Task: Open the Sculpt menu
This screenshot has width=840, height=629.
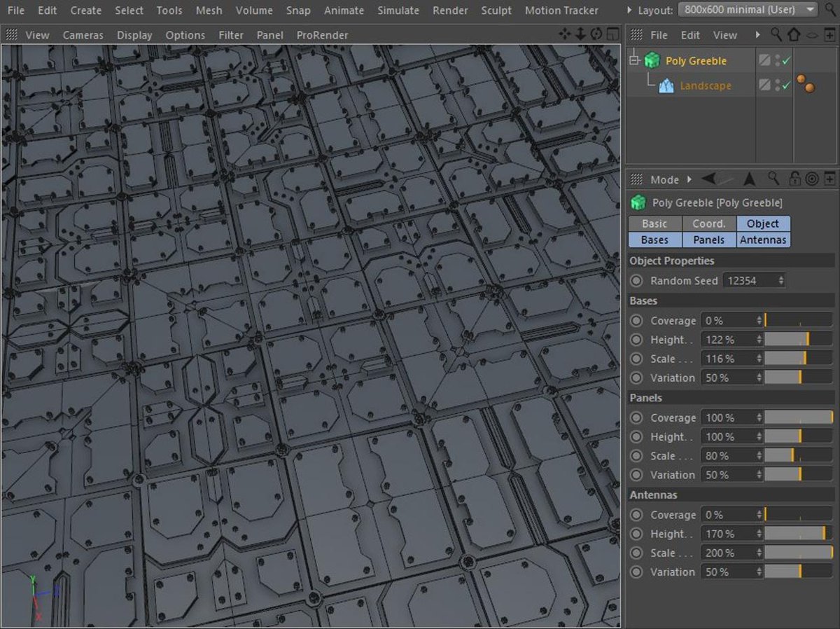Action: (496, 10)
